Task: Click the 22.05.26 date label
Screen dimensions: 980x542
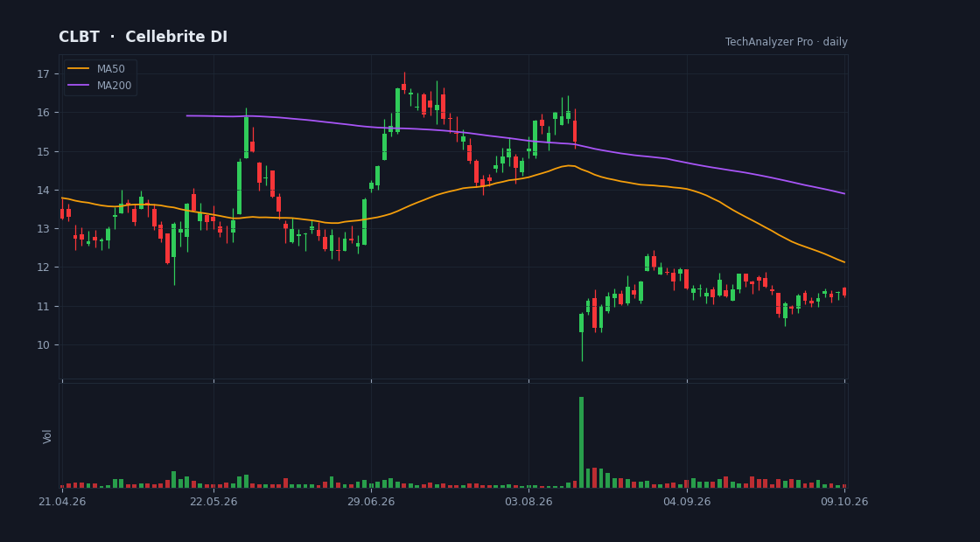Action: pyautogui.click(x=213, y=502)
